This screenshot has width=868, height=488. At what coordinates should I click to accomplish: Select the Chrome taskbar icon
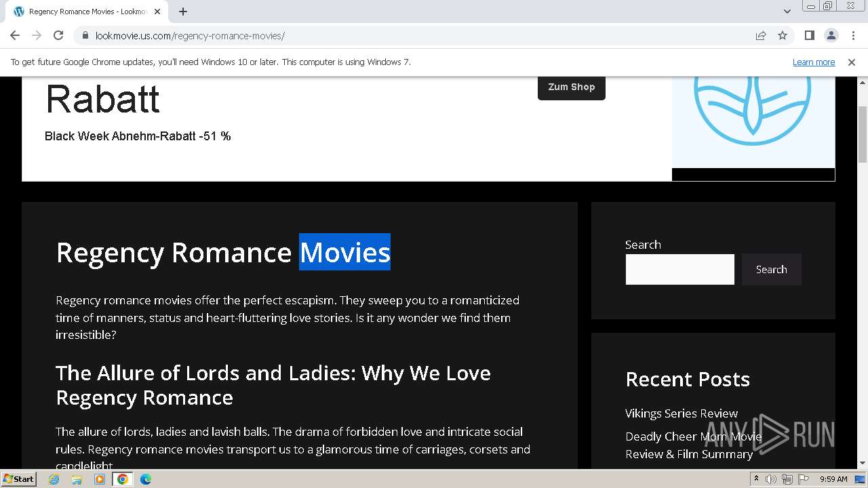tap(123, 479)
